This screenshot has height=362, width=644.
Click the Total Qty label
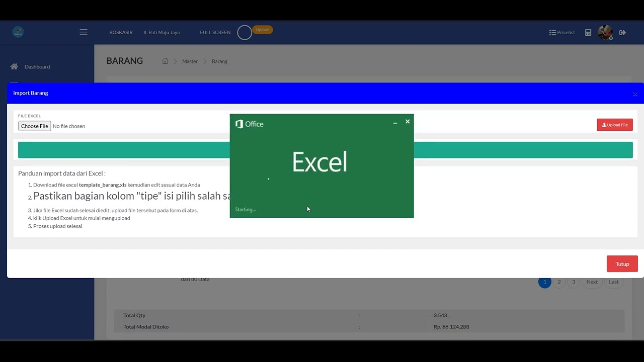tap(134, 315)
